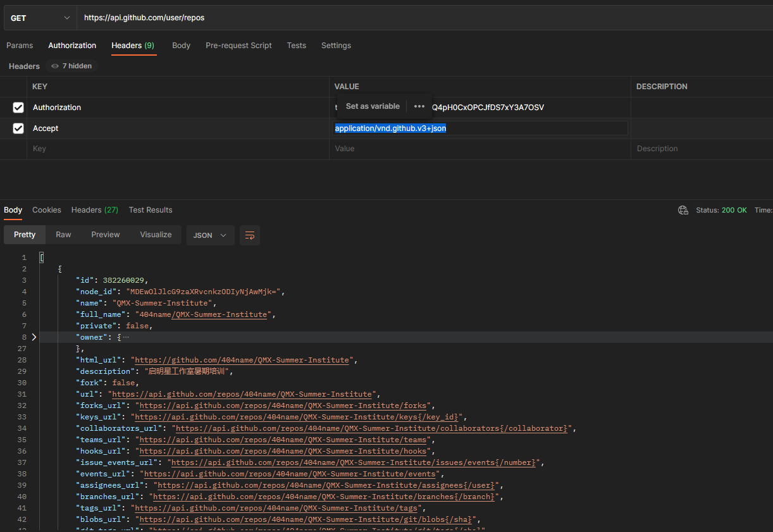
Task: Toggle the wrap lines icon
Action: [x=250, y=235]
